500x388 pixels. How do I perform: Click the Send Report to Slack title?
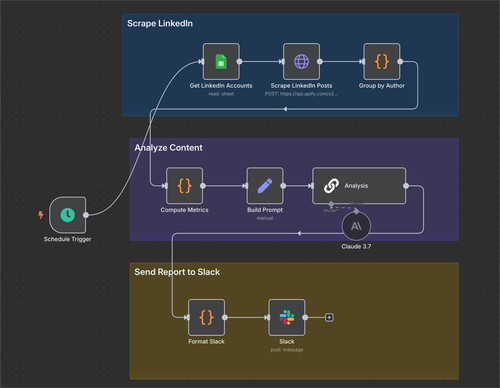coord(177,272)
